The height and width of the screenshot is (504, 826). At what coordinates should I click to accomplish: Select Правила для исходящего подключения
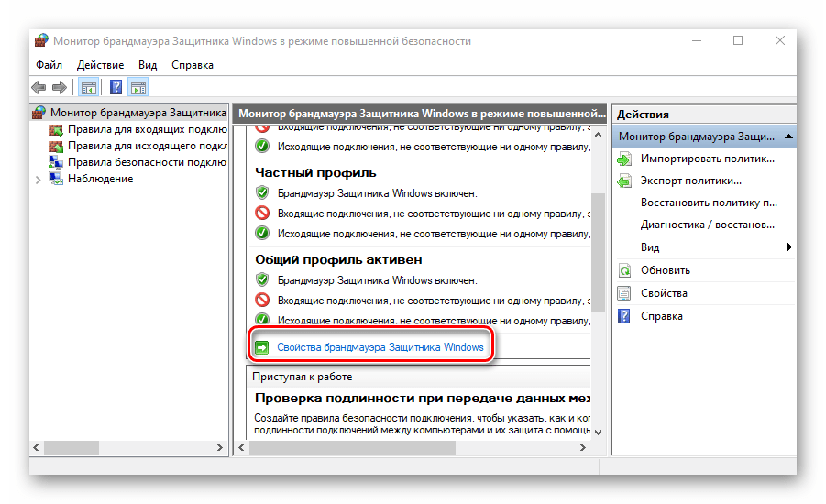(148, 146)
